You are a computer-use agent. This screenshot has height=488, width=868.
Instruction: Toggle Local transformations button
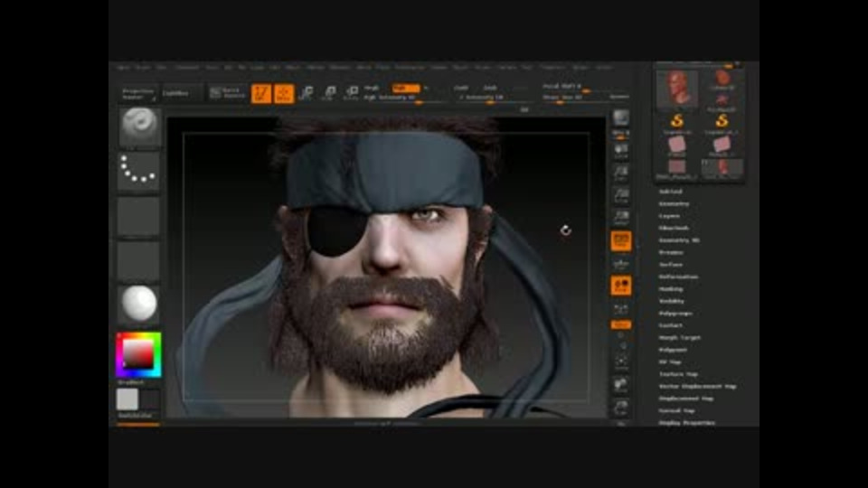pyautogui.click(x=621, y=286)
